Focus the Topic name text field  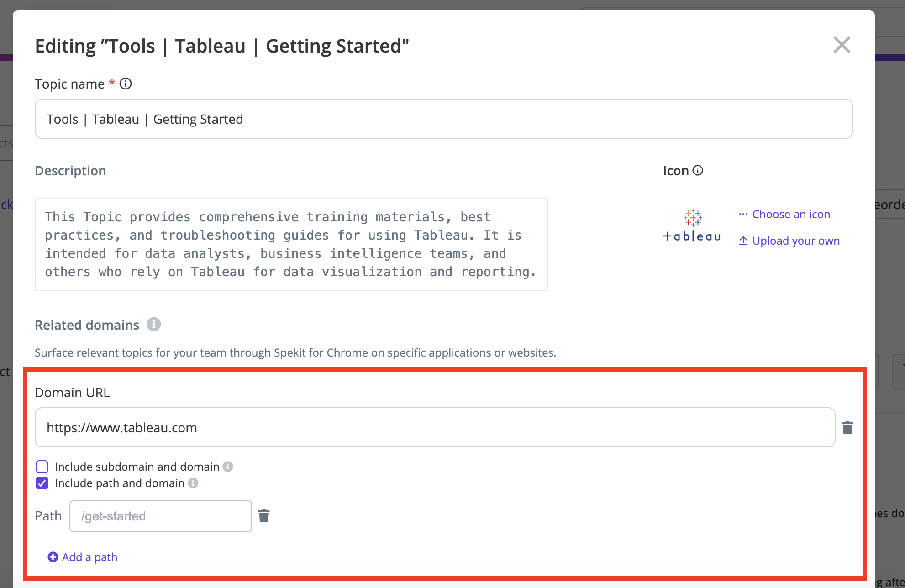click(444, 119)
